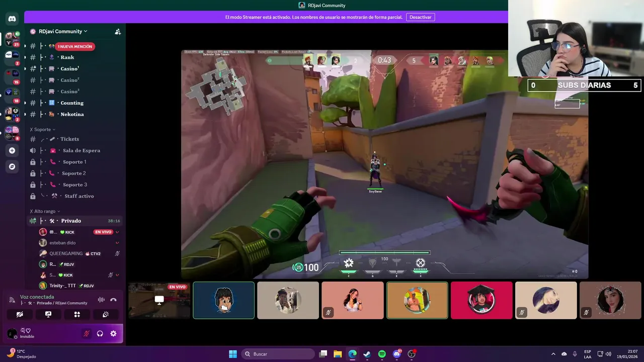The width and height of the screenshot is (644, 362).
Task: Collapse the Alto rango category
Action: pyautogui.click(x=45, y=211)
